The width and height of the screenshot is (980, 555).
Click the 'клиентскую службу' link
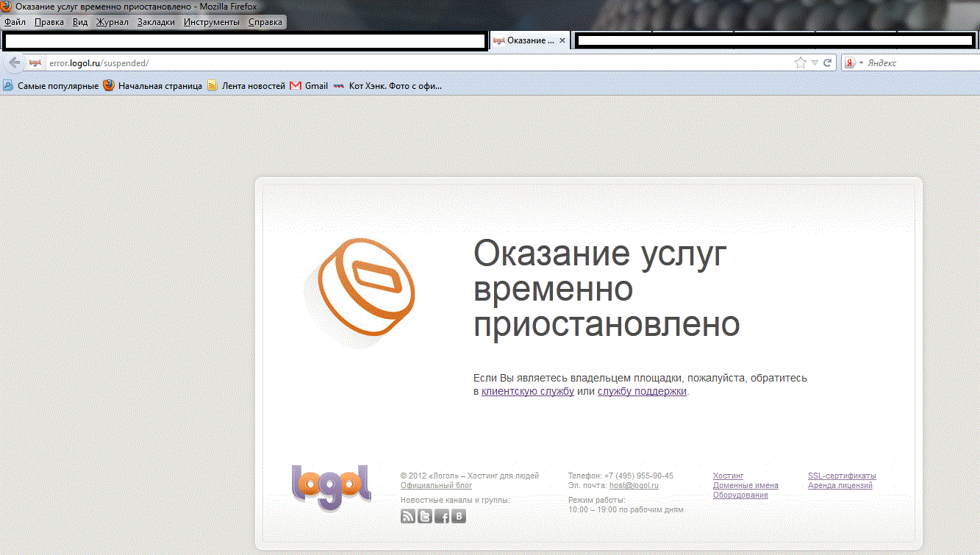point(527,392)
